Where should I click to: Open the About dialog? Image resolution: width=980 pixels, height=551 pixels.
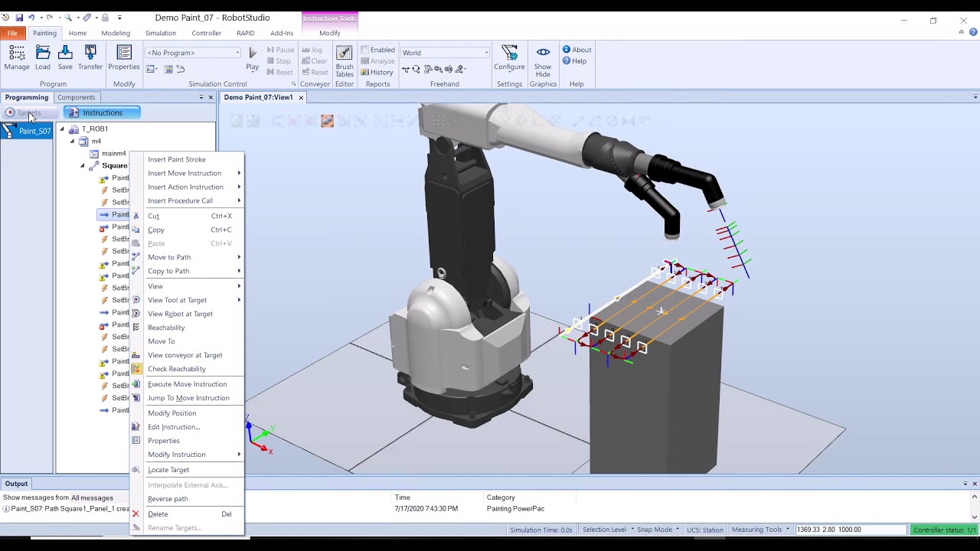(577, 50)
